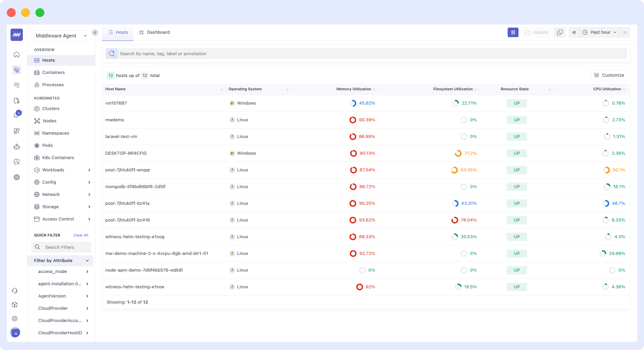This screenshot has height=350, width=644.
Task: Open the Home icon in left rail
Action: click(x=17, y=55)
